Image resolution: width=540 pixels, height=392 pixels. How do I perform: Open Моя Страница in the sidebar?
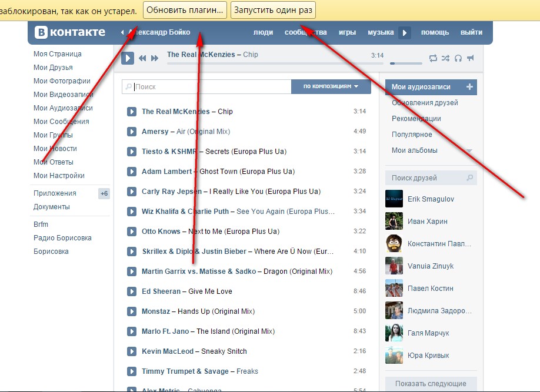coord(58,54)
